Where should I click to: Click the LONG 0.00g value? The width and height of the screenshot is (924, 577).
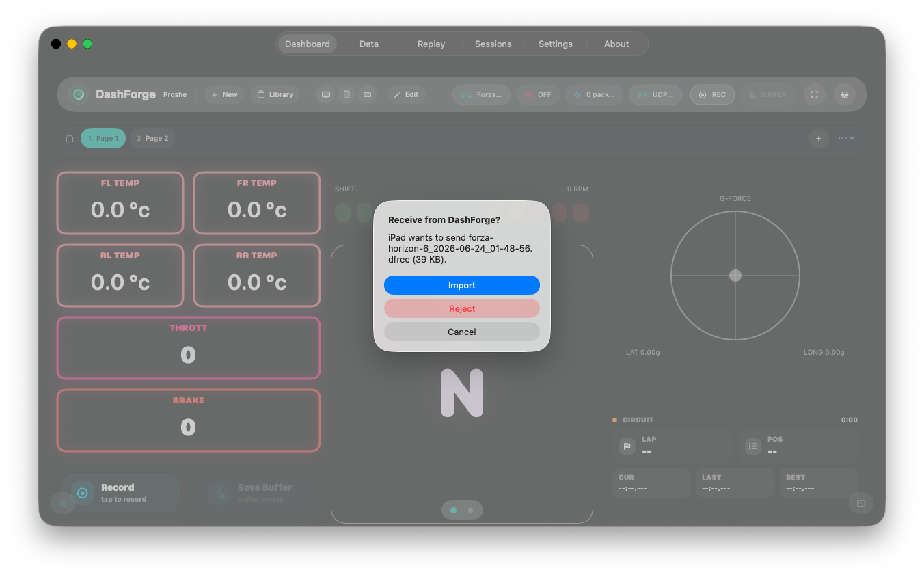click(x=824, y=353)
